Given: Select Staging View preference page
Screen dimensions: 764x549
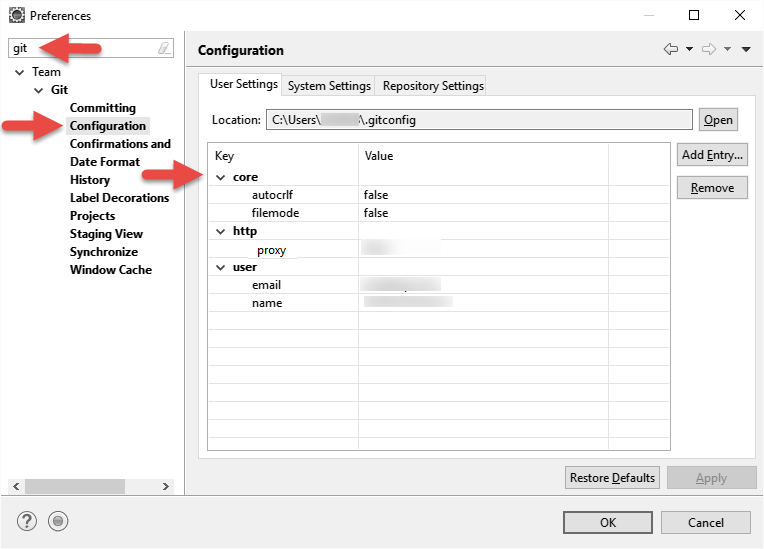Looking at the screenshot, I should [106, 234].
